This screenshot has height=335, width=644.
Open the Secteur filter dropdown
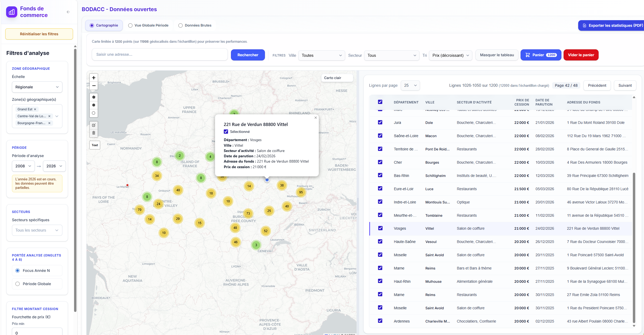[391, 55]
